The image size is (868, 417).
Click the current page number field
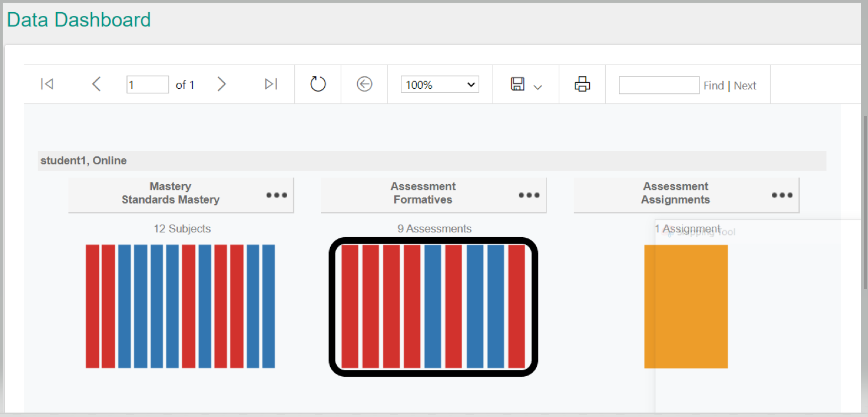click(x=147, y=85)
